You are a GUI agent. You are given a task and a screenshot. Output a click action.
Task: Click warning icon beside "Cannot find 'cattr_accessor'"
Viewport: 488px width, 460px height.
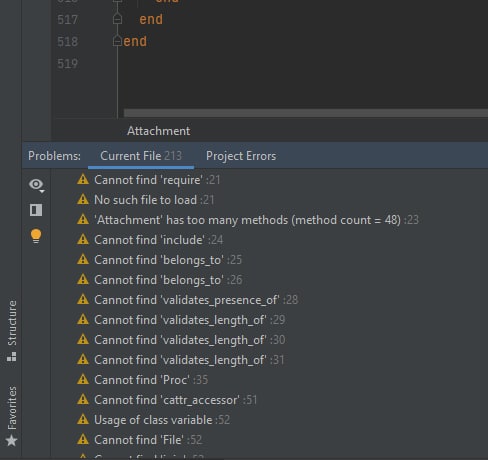click(83, 400)
